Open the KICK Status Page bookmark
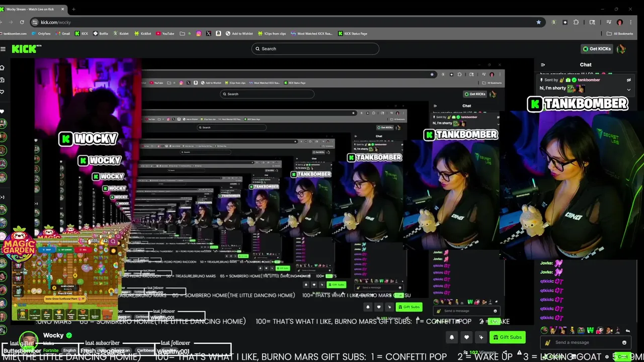Screen dimensions: 644x362 tap(353, 34)
